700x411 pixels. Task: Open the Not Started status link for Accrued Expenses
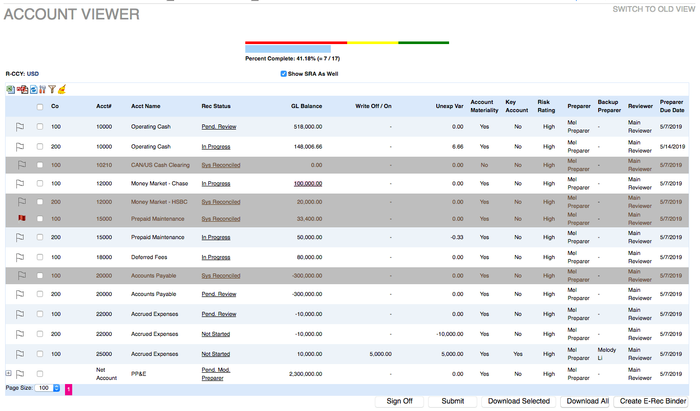pyautogui.click(x=216, y=334)
